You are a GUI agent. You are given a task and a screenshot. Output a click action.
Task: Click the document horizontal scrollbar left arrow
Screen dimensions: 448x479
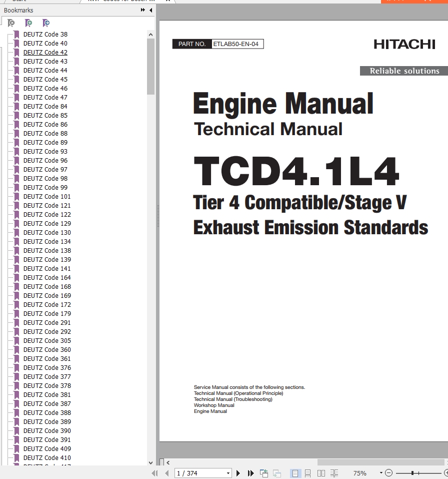tap(168, 462)
